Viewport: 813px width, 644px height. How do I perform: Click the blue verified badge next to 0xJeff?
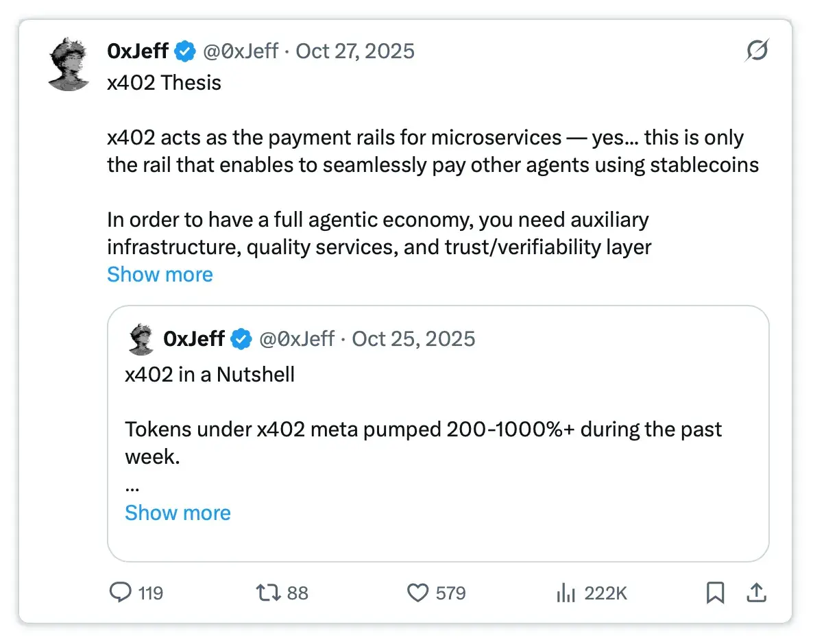[184, 50]
